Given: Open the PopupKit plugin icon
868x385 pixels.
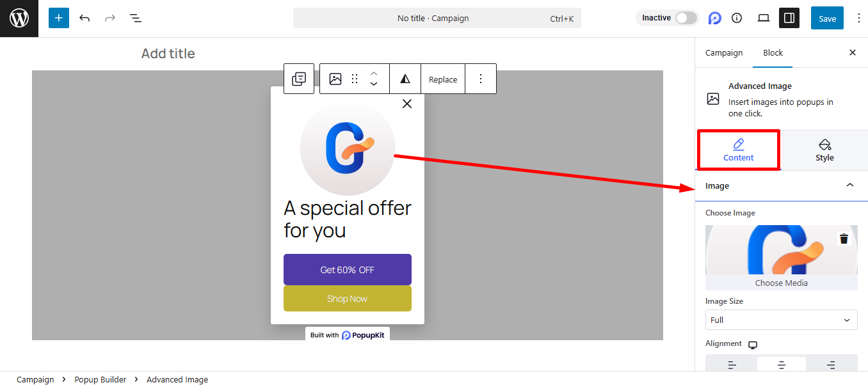Looking at the screenshot, I should (714, 18).
